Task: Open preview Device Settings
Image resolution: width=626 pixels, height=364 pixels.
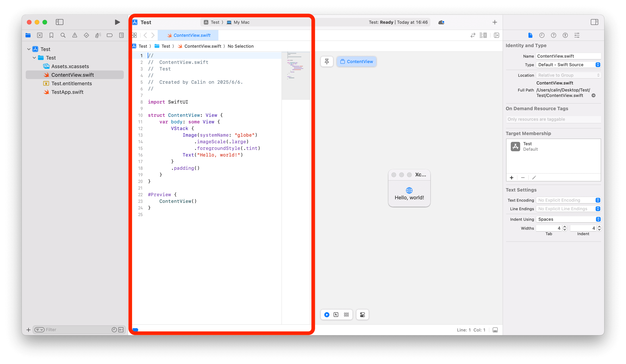Action: [x=362, y=315]
